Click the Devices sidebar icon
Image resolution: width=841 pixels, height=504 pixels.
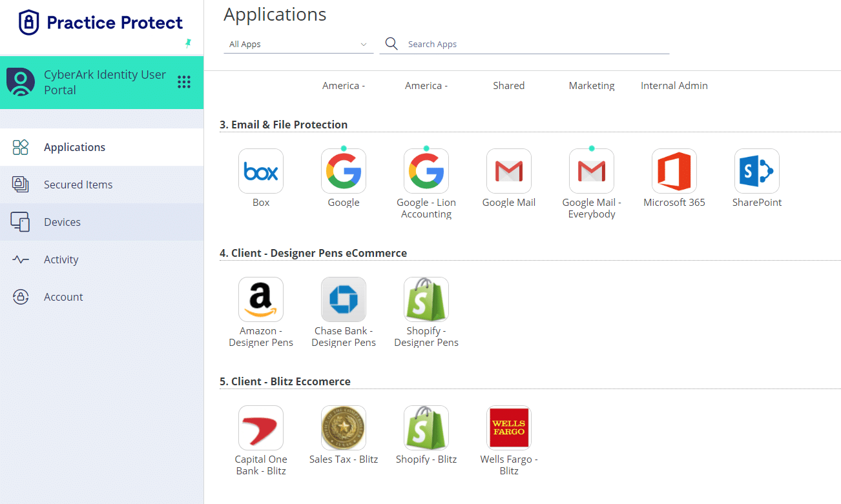[21, 222]
